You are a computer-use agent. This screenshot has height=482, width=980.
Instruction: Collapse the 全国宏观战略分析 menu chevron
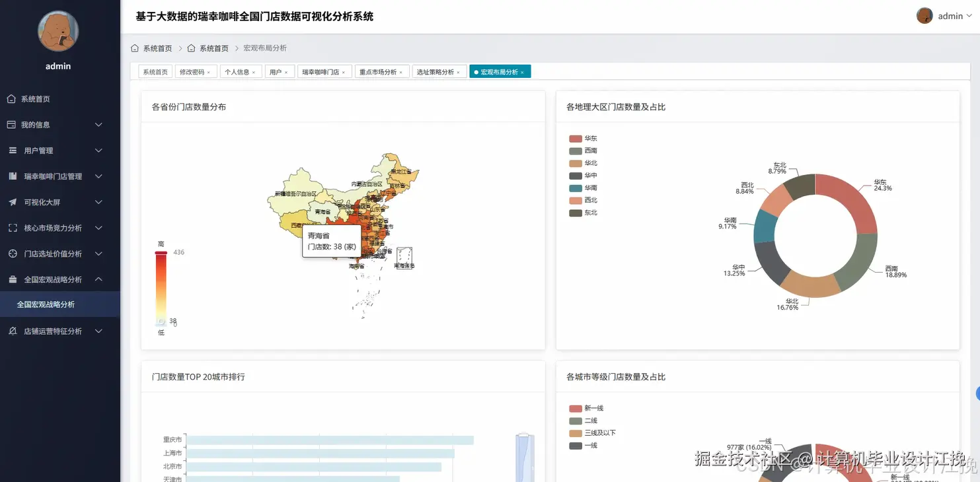pos(98,279)
